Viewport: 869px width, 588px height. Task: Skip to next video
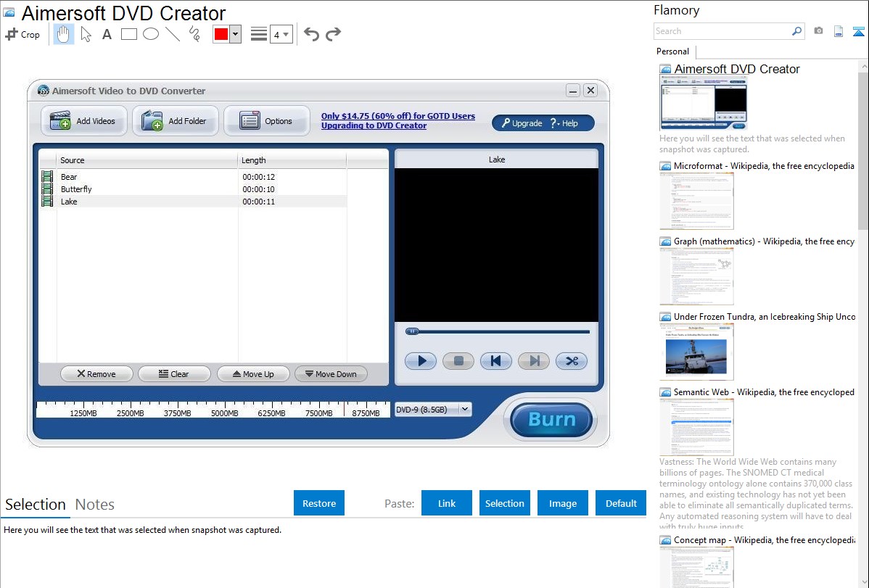[x=534, y=361]
